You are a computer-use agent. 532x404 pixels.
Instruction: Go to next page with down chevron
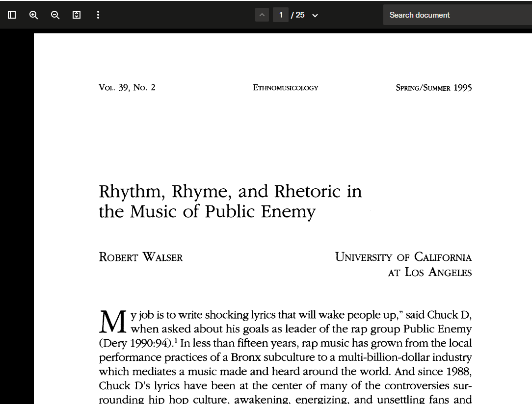(x=315, y=15)
